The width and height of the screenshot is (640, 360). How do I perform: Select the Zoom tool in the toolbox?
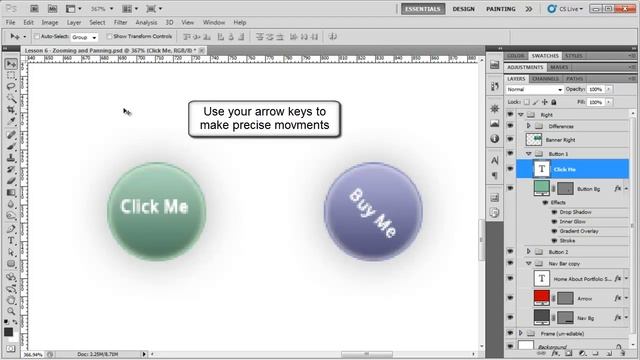11,311
